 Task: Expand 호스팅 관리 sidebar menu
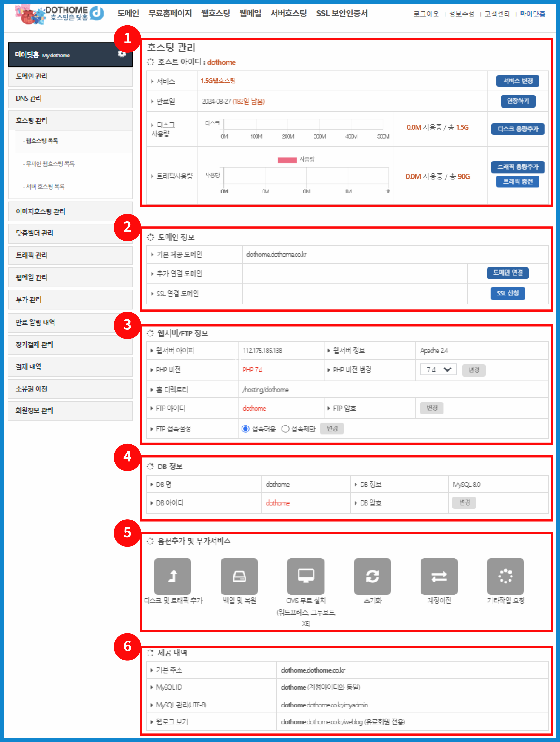tap(32, 120)
